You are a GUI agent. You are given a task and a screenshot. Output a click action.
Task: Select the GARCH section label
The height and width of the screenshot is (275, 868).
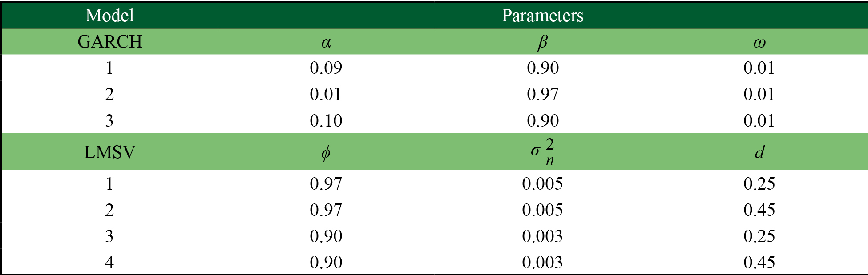[x=109, y=42]
